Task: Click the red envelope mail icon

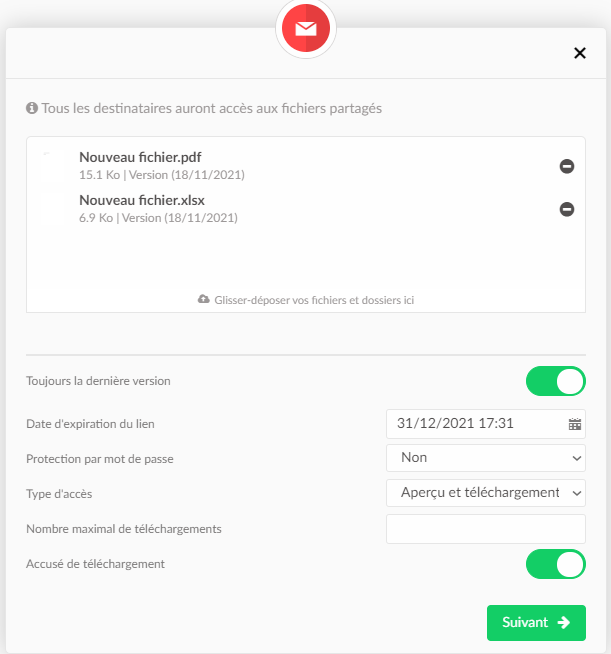Action: [306, 28]
